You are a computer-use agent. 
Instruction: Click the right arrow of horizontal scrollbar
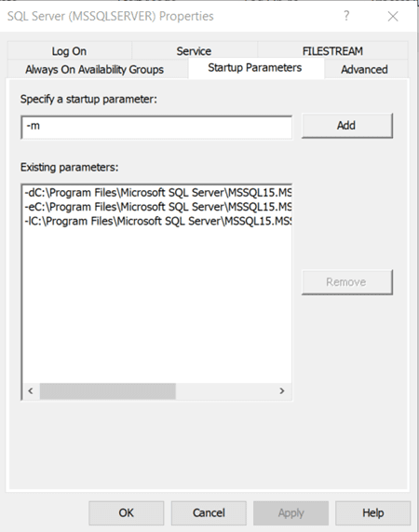282,391
